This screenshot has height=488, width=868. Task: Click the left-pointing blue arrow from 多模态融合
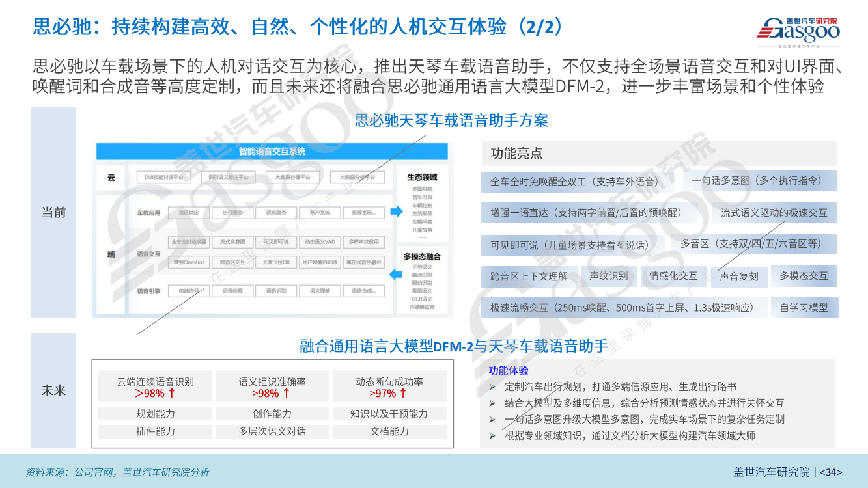pos(397,276)
